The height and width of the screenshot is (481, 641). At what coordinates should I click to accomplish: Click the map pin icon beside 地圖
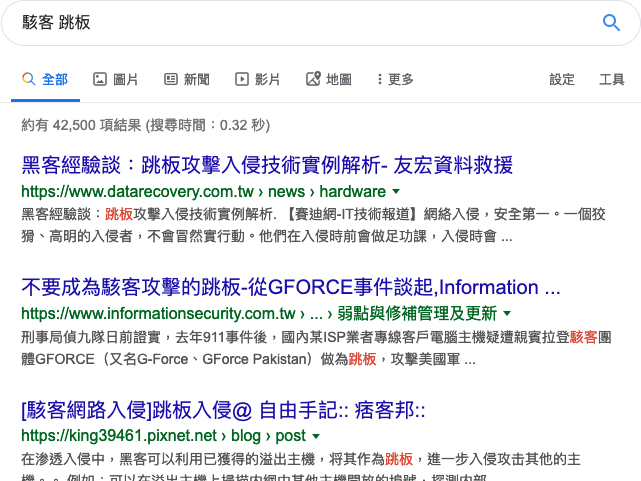point(313,79)
